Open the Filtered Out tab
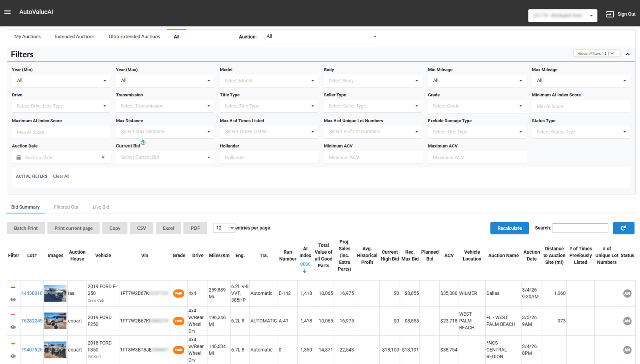 point(66,207)
